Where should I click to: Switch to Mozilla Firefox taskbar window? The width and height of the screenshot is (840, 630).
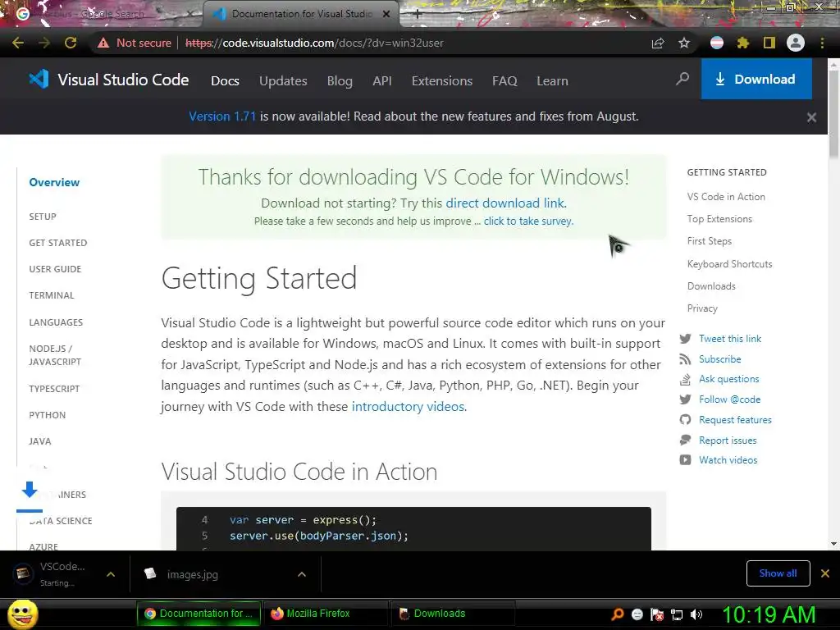point(325,614)
